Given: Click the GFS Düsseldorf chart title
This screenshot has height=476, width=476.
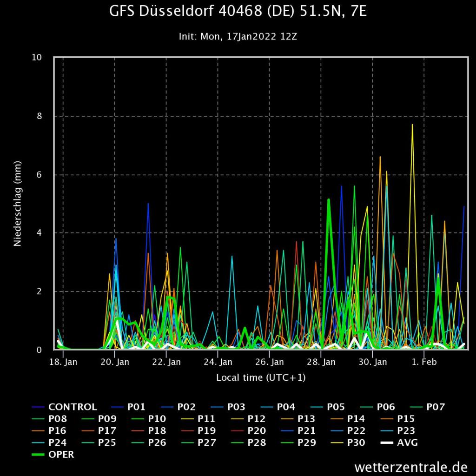Looking at the screenshot, I should (238, 12).
